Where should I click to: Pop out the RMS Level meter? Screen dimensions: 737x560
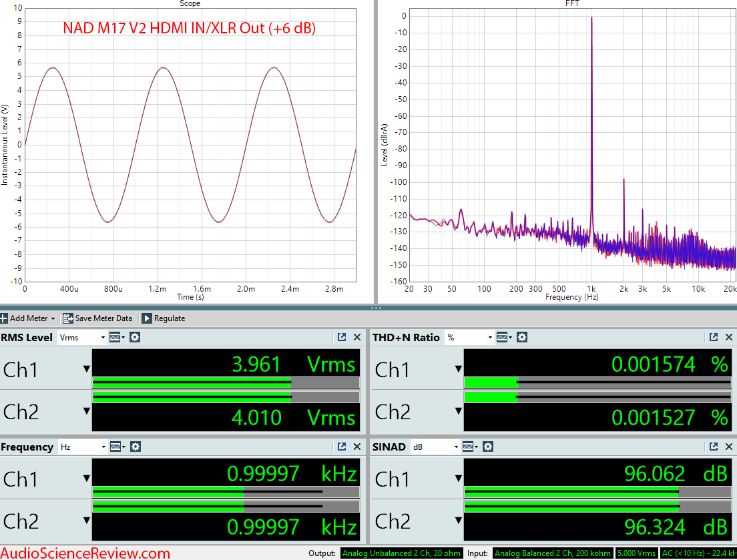pyautogui.click(x=342, y=338)
